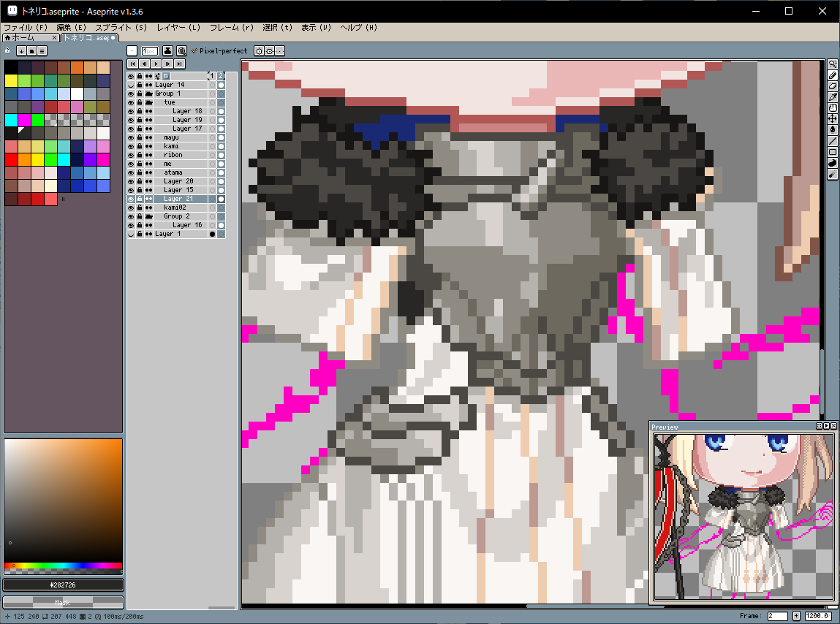Image resolution: width=840 pixels, height=624 pixels.
Task: Toggle Pixel-perfect checkbox
Action: point(194,51)
